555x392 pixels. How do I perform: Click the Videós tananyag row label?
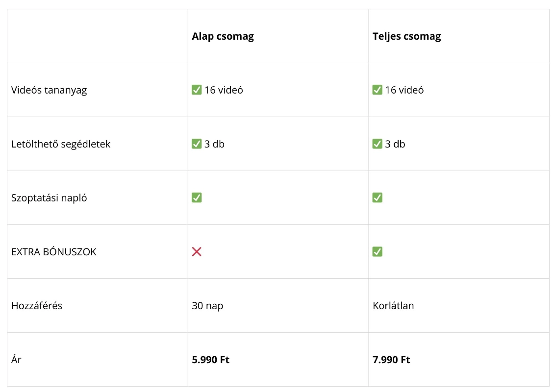tap(49, 90)
